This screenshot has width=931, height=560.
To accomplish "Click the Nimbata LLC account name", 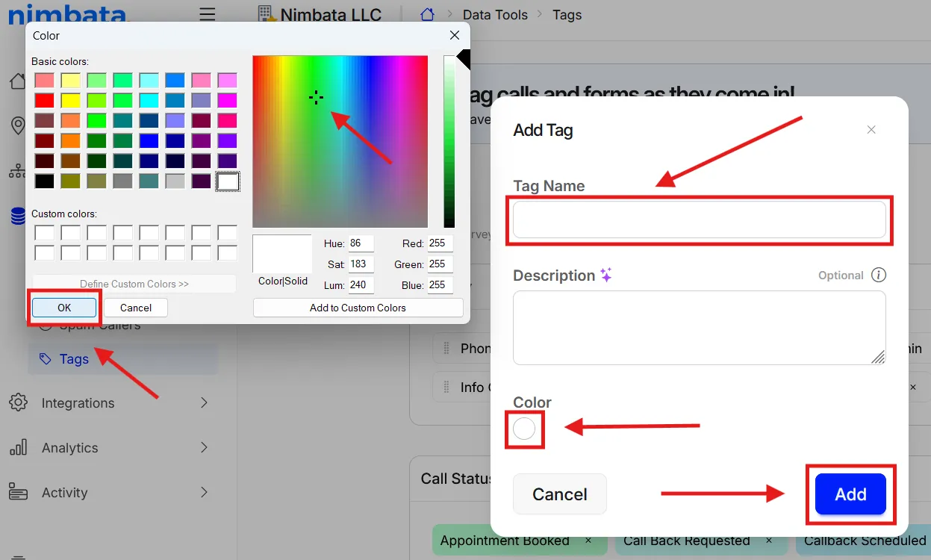I will [x=331, y=14].
